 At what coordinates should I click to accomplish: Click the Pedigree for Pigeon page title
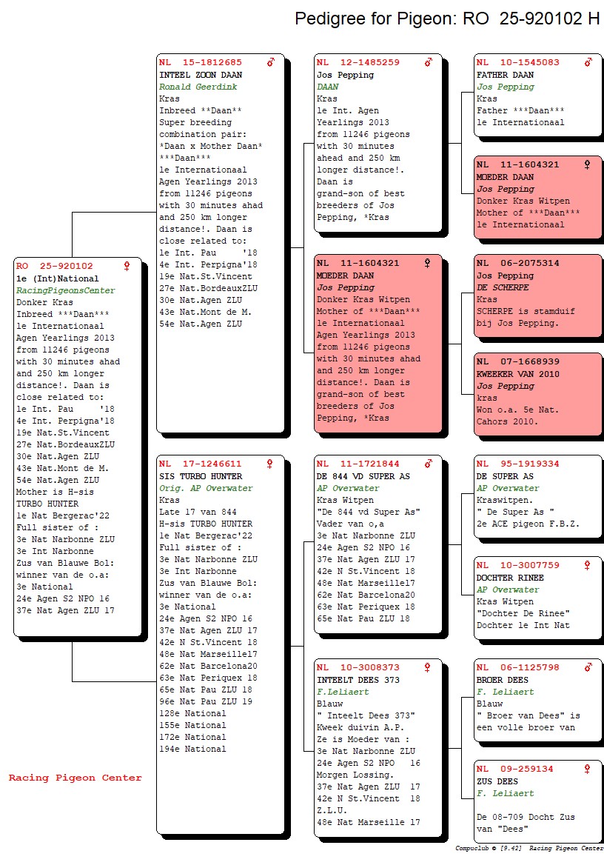pyautogui.click(x=446, y=19)
